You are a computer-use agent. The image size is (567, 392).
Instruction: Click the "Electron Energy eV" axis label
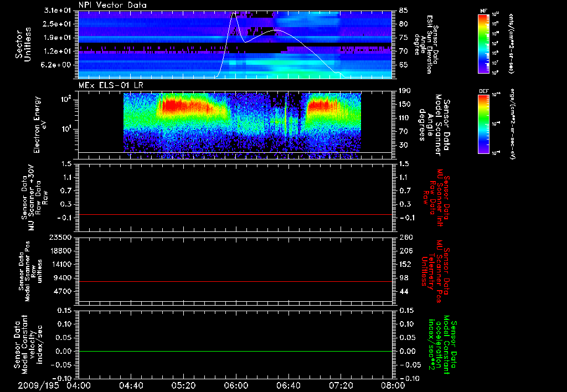tap(40, 125)
